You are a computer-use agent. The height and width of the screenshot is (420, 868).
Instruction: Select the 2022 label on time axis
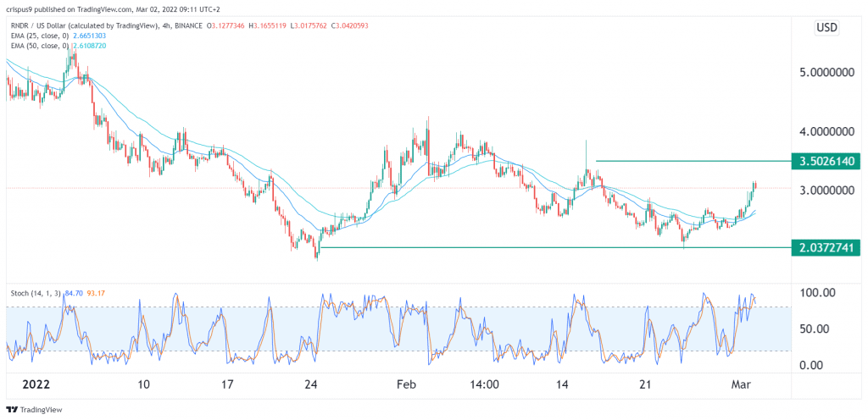click(36, 384)
